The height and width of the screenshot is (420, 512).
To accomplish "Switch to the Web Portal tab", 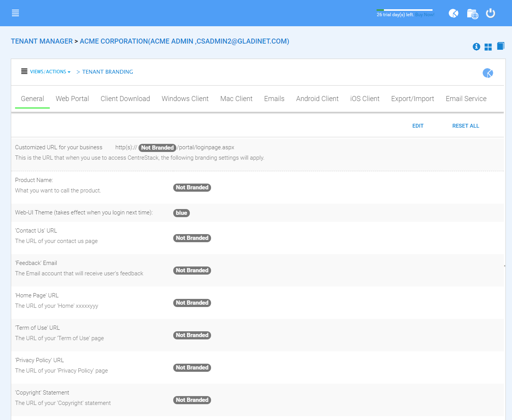I will [x=72, y=99].
